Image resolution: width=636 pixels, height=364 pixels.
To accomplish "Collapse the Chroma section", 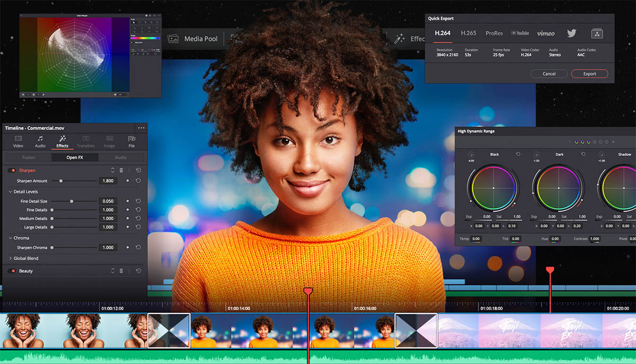I will (x=10, y=238).
